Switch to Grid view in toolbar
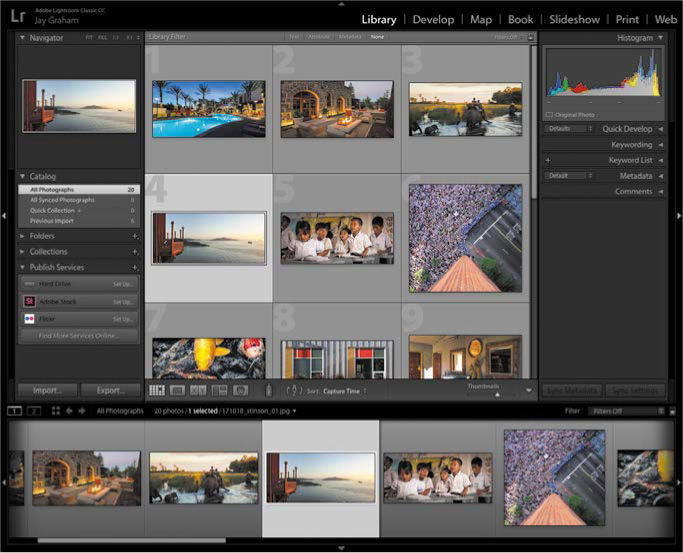The width and height of the screenshot is (683, 553). 157,390
